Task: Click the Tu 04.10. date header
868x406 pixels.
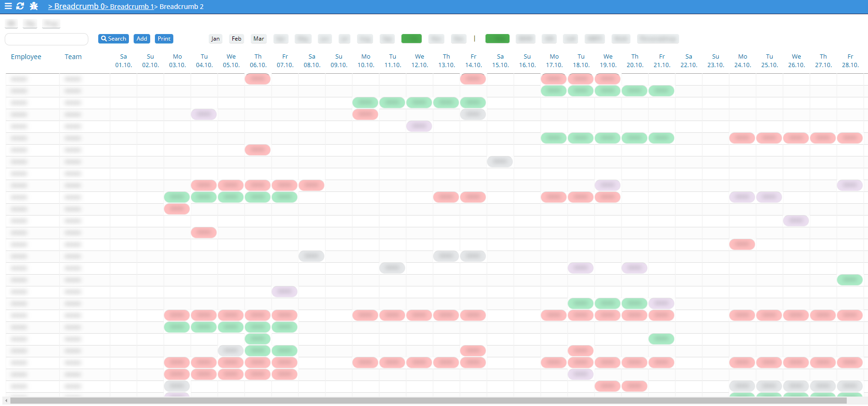Action: point(204,61)
